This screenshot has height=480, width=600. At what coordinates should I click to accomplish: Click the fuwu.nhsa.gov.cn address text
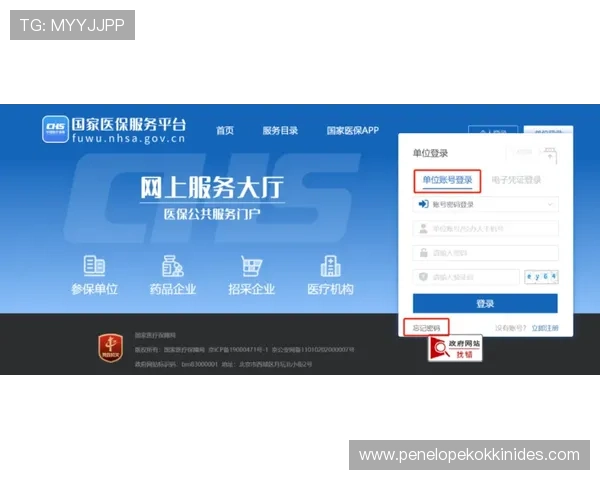(x=129, y=139)
